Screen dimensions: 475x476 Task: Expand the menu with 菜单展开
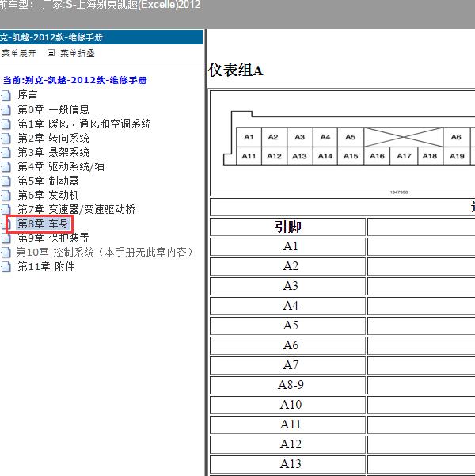pos(18,53)
